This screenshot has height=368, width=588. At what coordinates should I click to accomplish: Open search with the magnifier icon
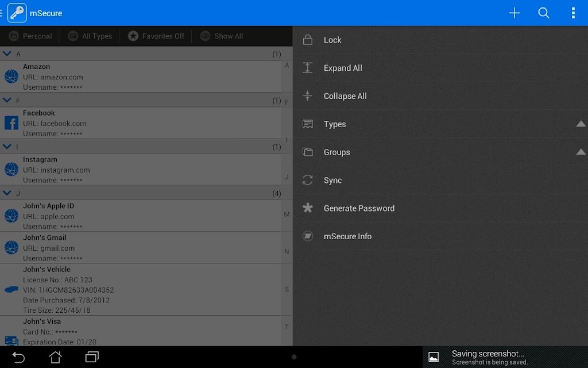[543, 13]
